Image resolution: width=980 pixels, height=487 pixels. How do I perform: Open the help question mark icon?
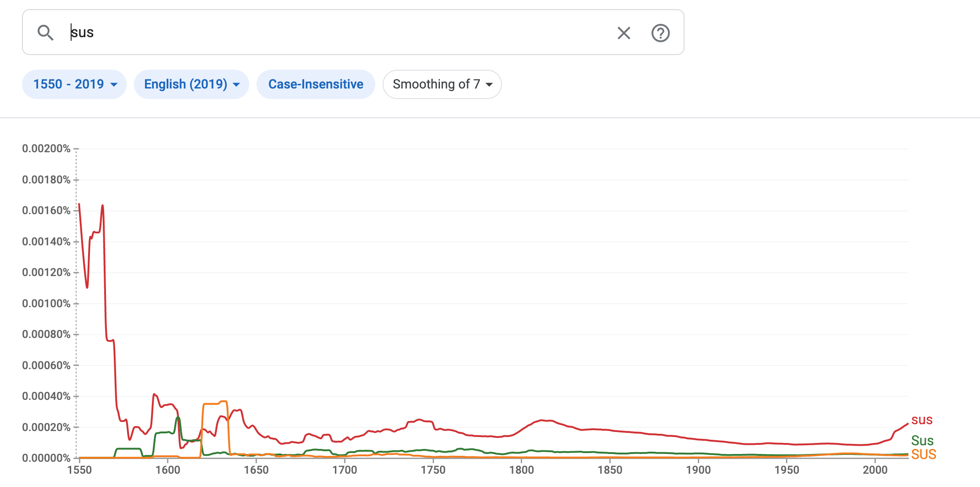click(660, 33)
